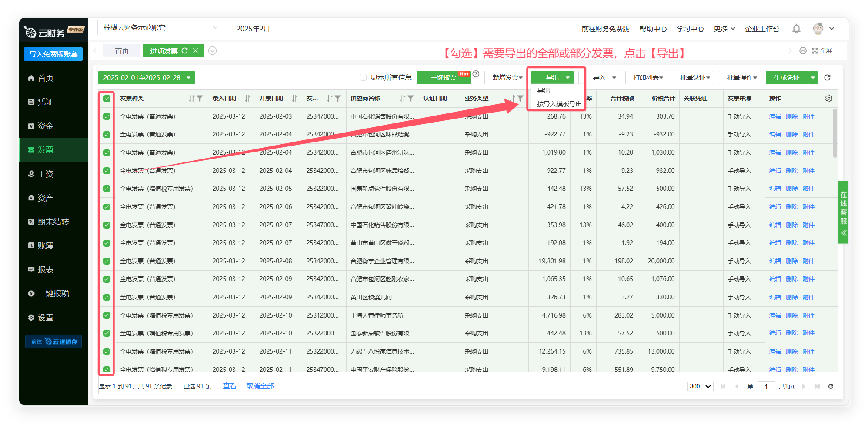Click the 全屏 fullscreen icon
The image size is (868, 424).
815,51
